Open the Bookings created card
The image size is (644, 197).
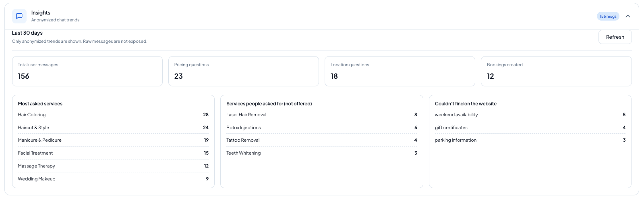[556, 71]
